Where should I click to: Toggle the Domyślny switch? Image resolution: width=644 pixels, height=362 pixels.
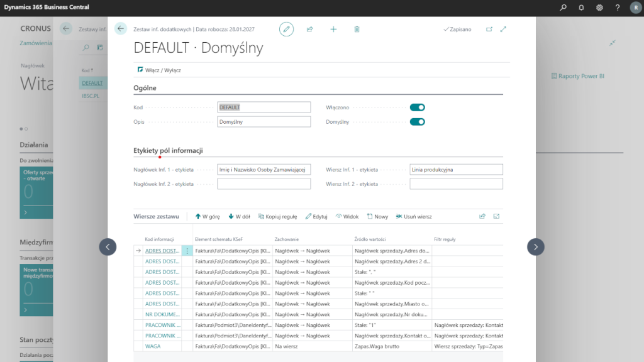click(x=417, y=122)
